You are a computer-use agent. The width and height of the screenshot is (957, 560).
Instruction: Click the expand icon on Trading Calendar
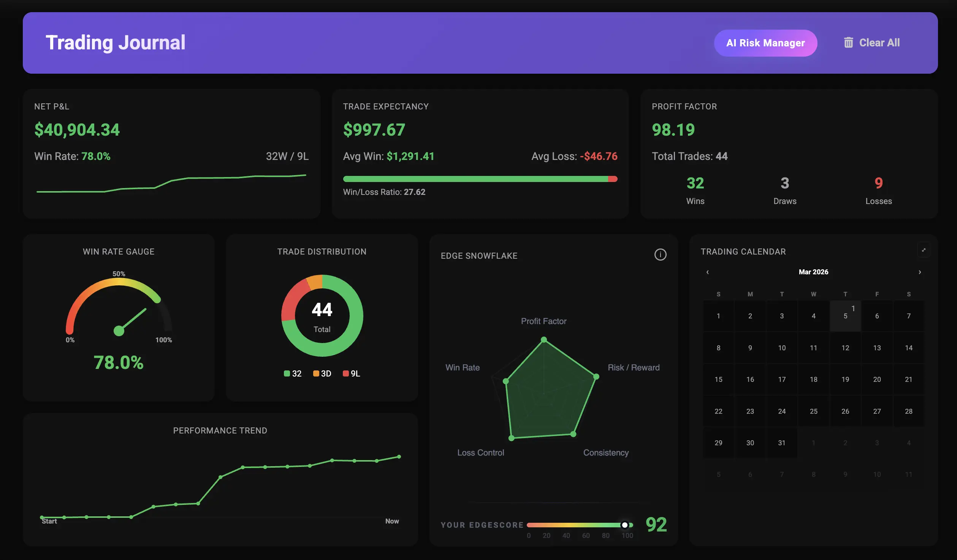pyautogui.click(x=924, y=250)
